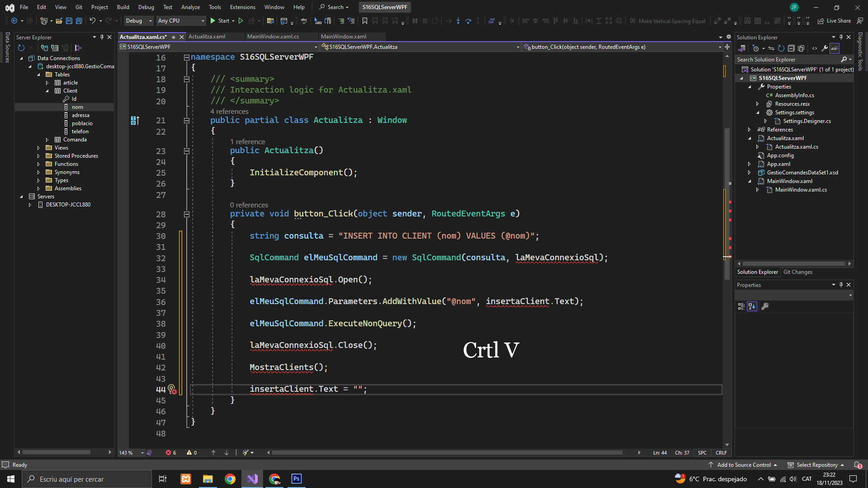
Task: Click the Save All toolbar icon
Action: 79,21
